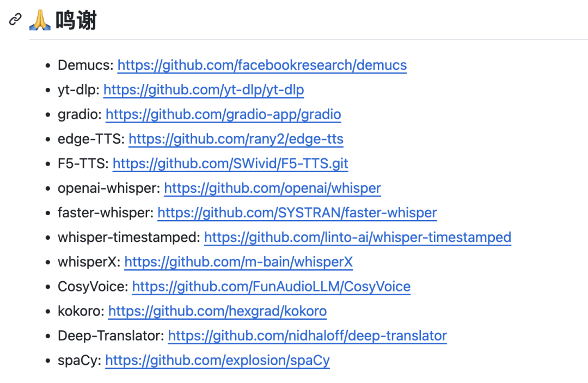Open the FunAudioLLM/CosyVoice link
The width and height of the screenshot is (588, 383).
[271, 287]
